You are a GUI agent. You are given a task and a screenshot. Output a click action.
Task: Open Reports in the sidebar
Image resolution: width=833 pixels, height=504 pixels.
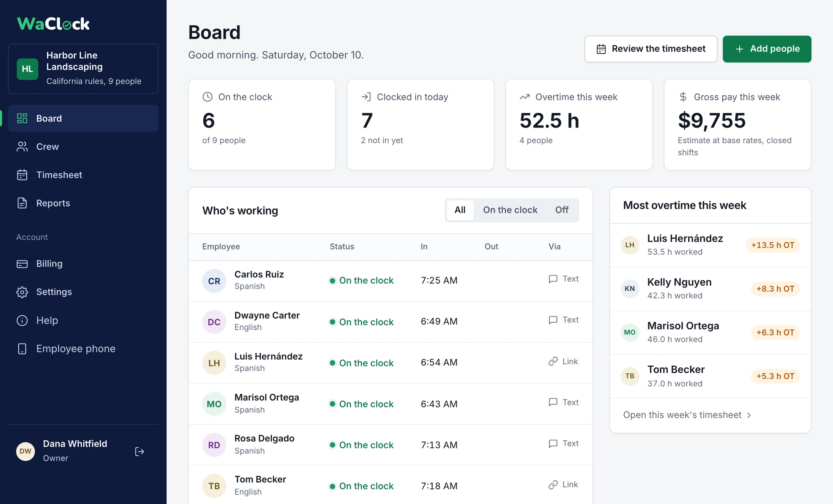pyautogui.click(x=83, y=203)
